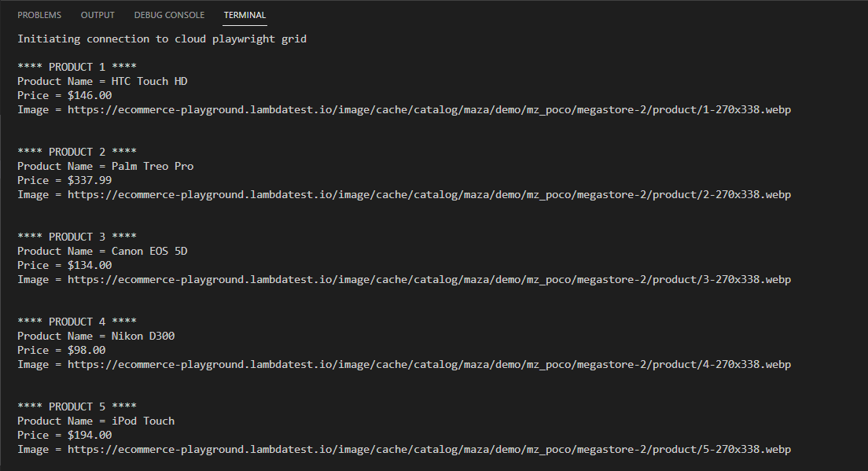
Task: Switch to the PROBLEMS tab
Action: (x=39, y=15)
